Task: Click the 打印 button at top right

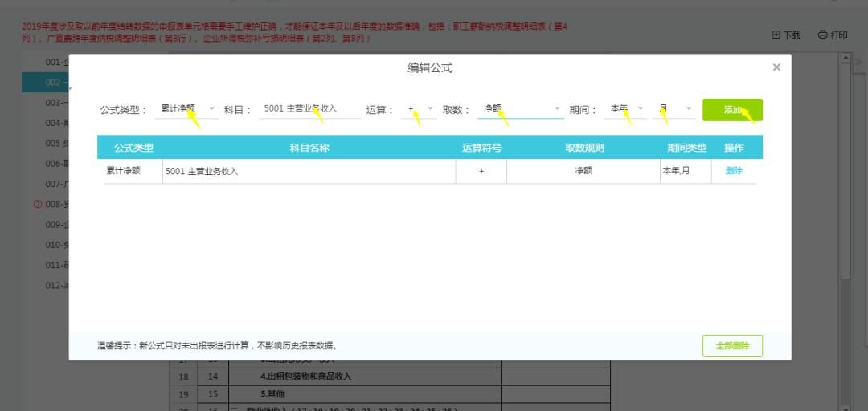Action: 833,35
